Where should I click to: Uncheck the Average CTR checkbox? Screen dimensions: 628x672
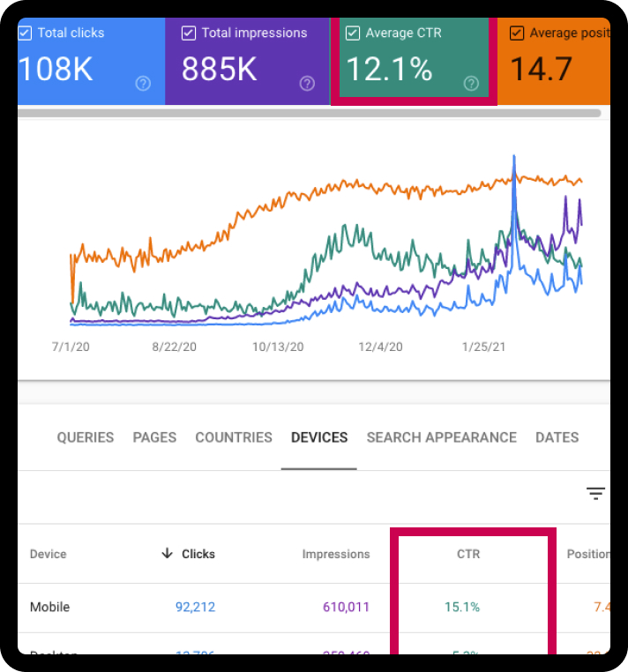pos(353,33)
